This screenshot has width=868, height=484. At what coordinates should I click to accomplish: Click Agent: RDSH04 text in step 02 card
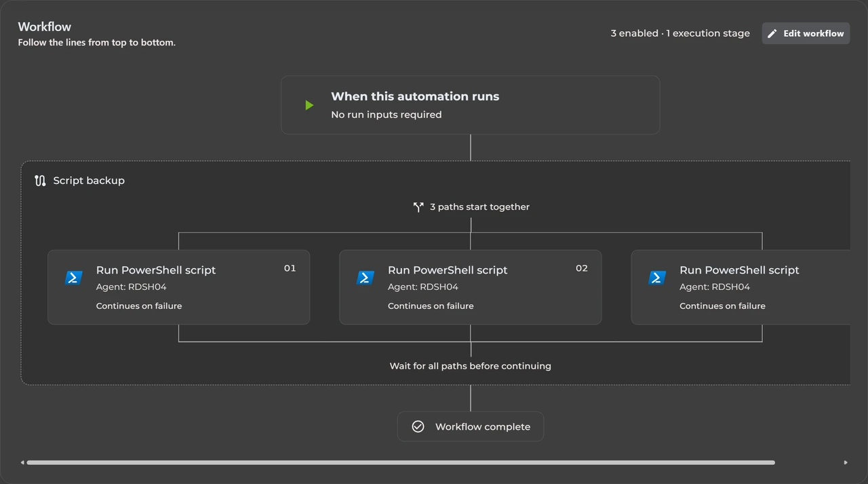(422, 287)
